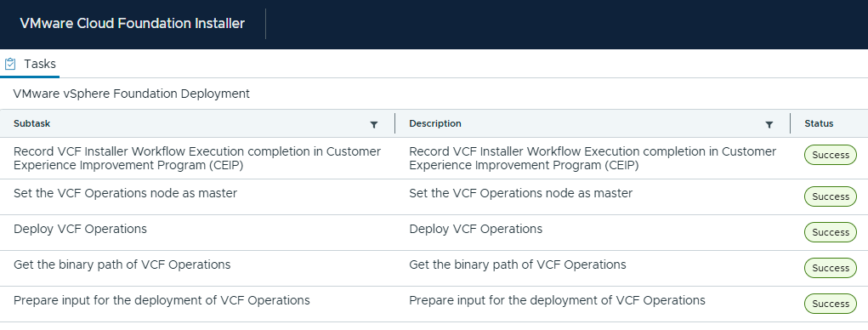Screen dimensions: 868x330
Task: Select description 'Get the binary path of VCF Operations'
Action: coord(518,265)
